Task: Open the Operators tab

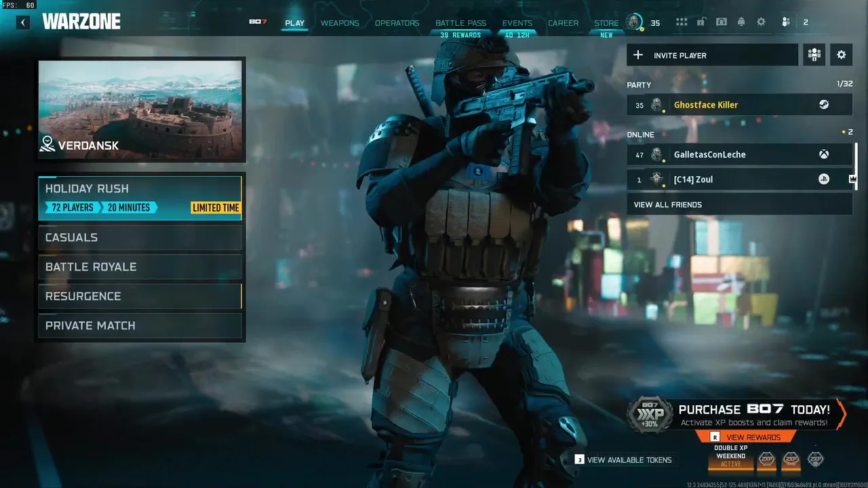Action: click(397, 23)
